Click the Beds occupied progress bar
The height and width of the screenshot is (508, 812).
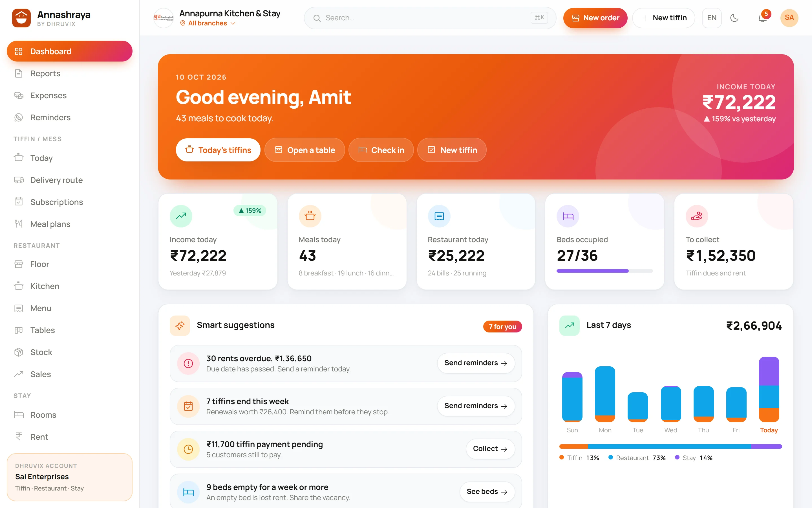pos(605,271)
